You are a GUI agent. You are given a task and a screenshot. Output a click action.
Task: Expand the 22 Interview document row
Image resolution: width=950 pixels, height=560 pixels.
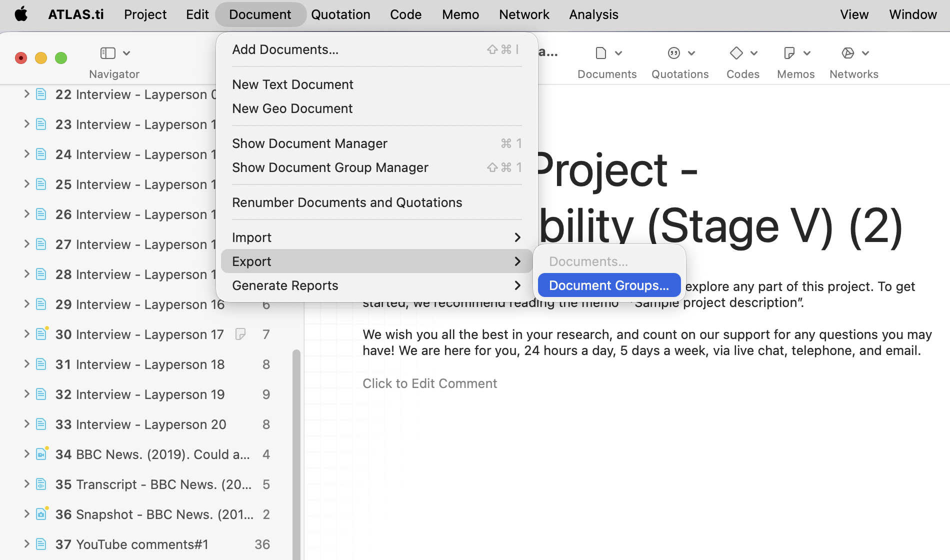click(26, 94)
